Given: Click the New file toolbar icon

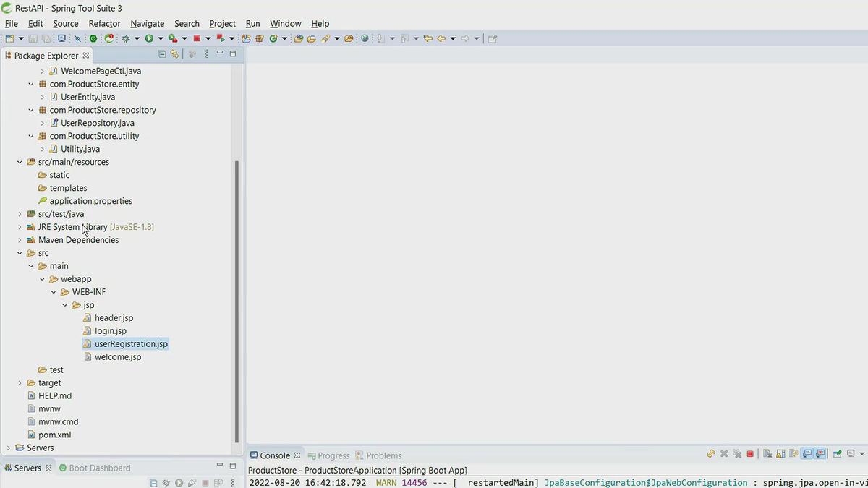Looking at the screenshot, I should (9, 38).
